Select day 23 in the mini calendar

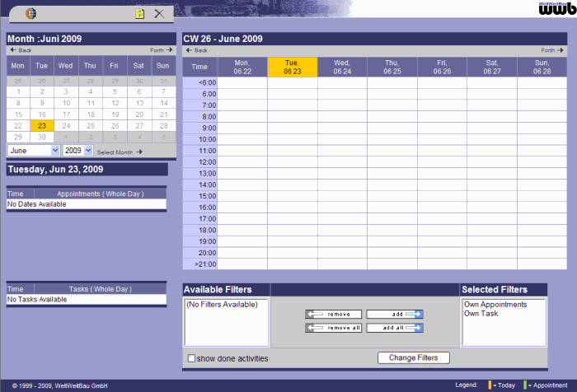[42, 126]
